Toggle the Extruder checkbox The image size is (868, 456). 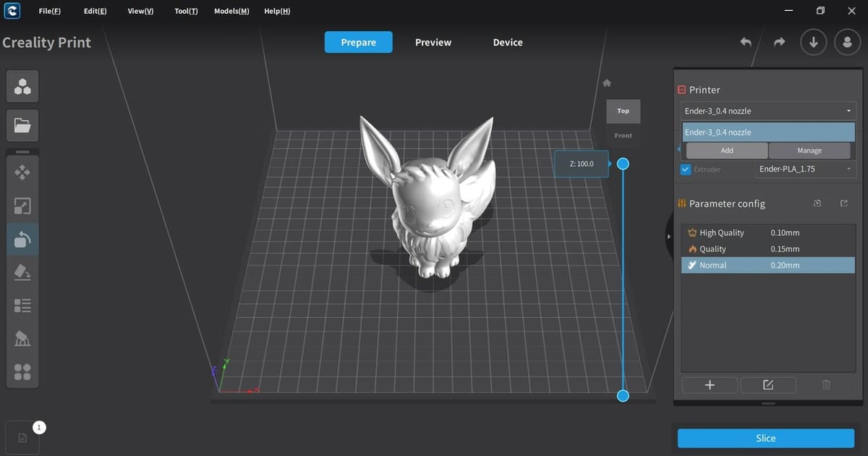click(x=686, y=169)
